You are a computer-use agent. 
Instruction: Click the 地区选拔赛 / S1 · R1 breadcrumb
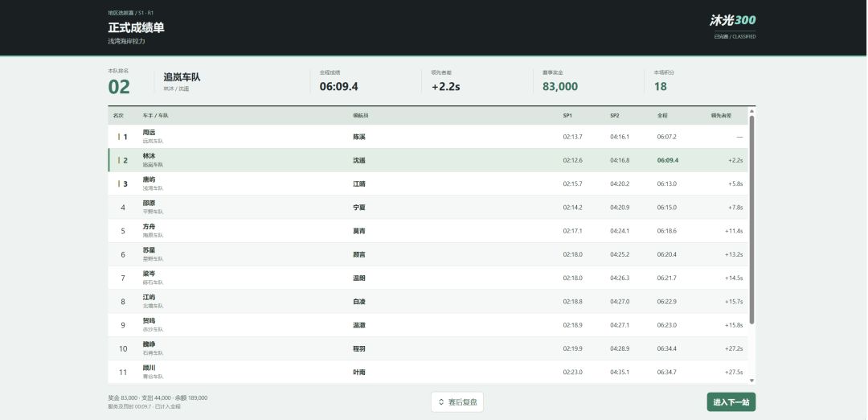131,12
